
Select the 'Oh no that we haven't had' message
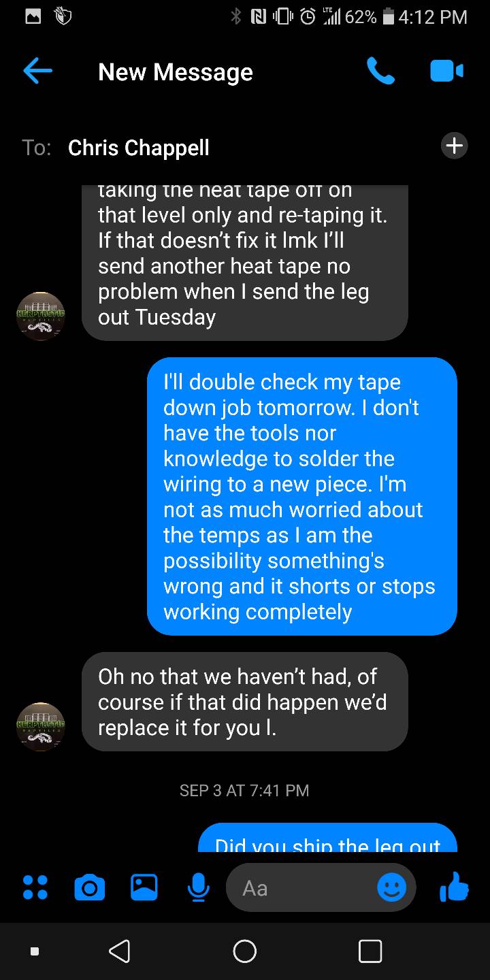245,702
